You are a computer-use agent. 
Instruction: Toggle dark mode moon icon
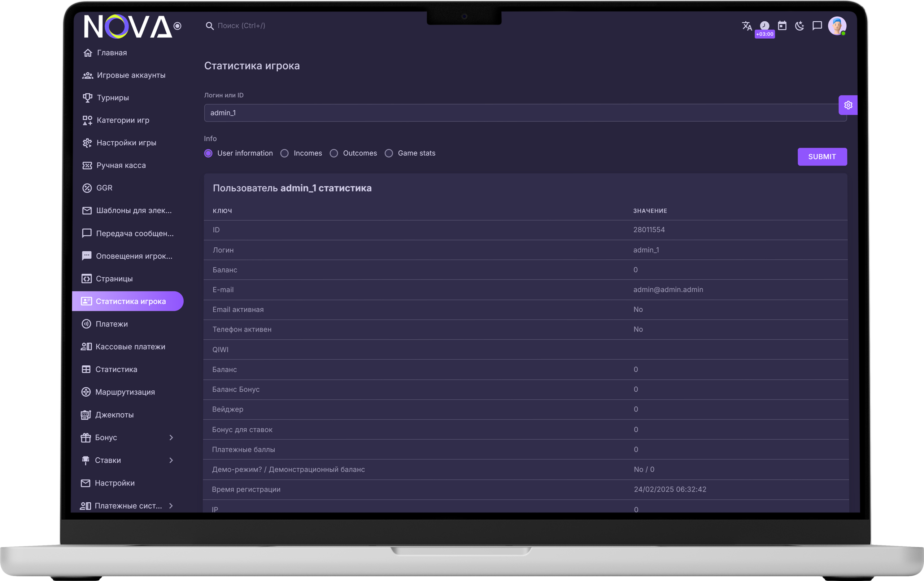tap(800, 26)
